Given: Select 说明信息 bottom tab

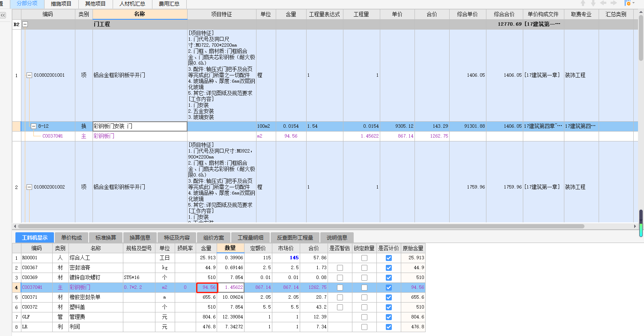Looking at the screenshot, I should point(337,237).
